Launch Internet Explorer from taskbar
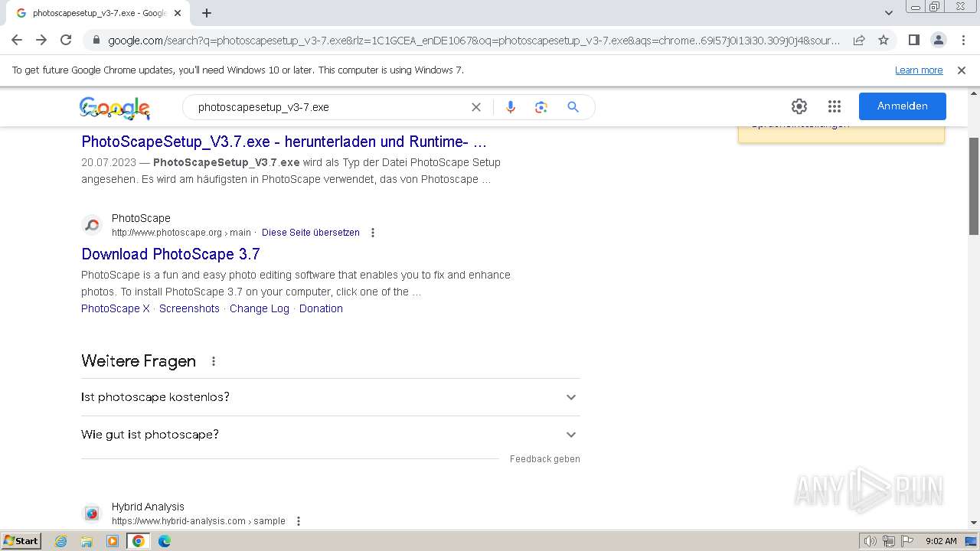This screenshot has width=980, height=551. (61, 541)
